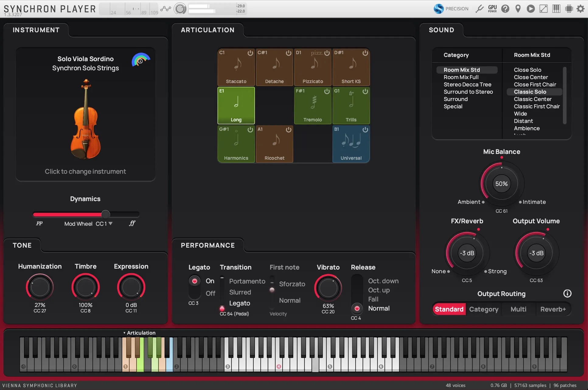Toggle power button on Universal pad
Viewport: 588px width, 390px height.
365,130
